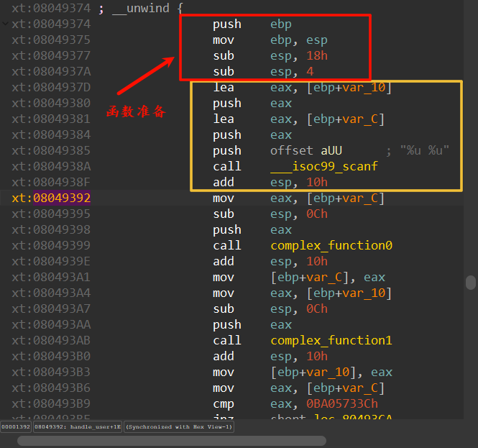478x448 pixels.
Task: Click address xt:080493A7
Action: point(51,309)
